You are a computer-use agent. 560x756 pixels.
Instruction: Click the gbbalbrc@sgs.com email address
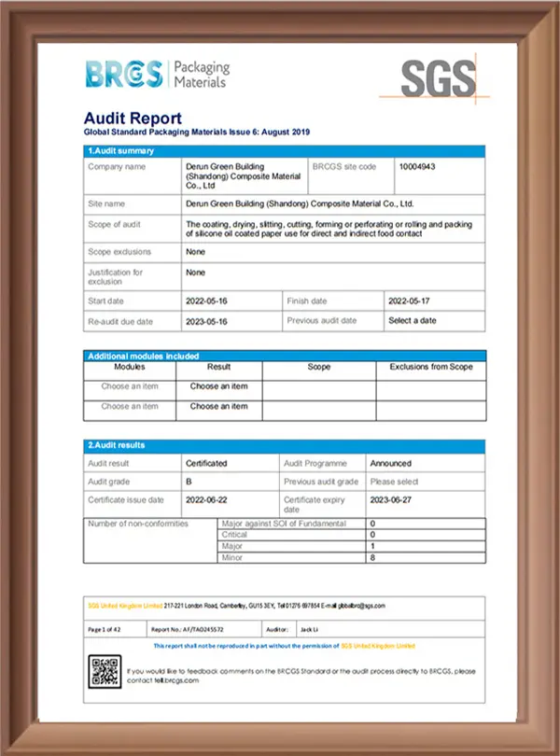coord(360,605)
